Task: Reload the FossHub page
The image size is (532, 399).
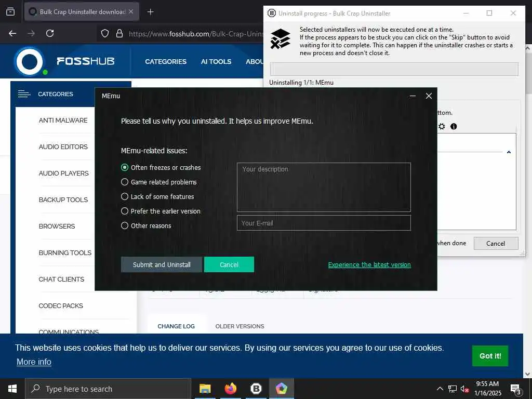Action: [50, 33]
